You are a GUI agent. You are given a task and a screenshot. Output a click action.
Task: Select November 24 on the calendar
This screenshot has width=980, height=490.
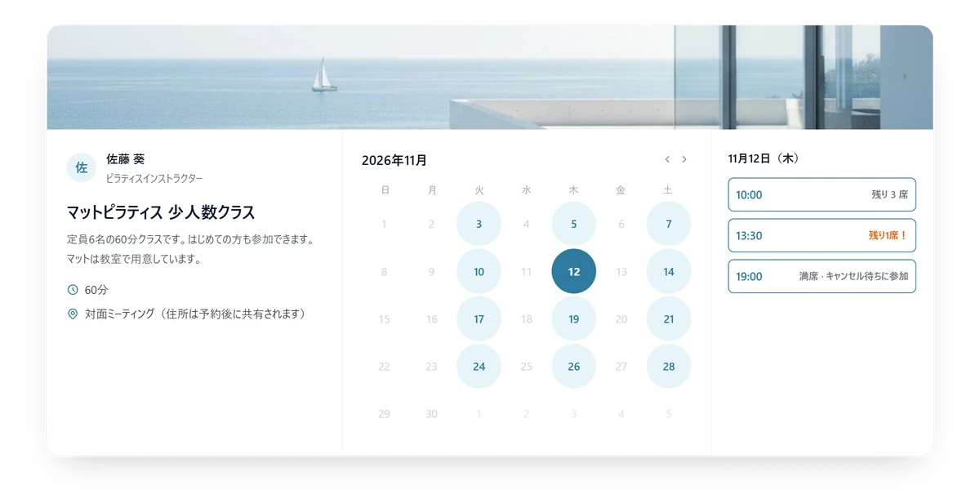coord(479,366)
